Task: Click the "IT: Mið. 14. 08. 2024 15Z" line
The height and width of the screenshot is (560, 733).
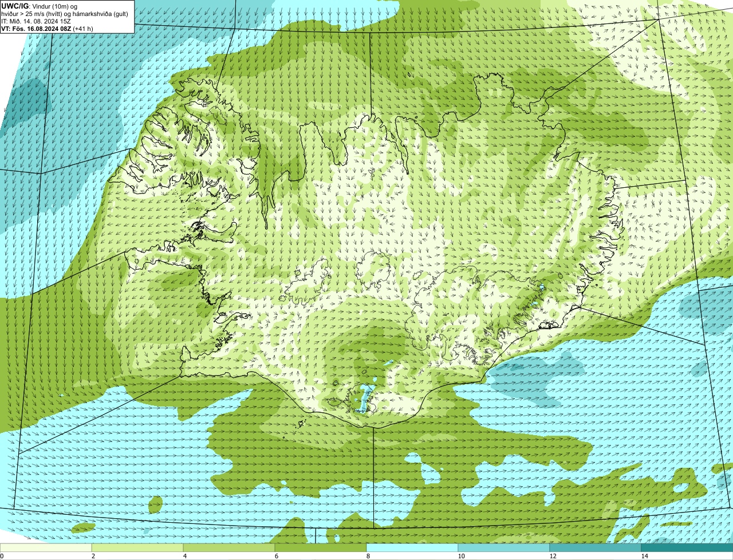Action: pyautogui.click(x=36, y=21)
